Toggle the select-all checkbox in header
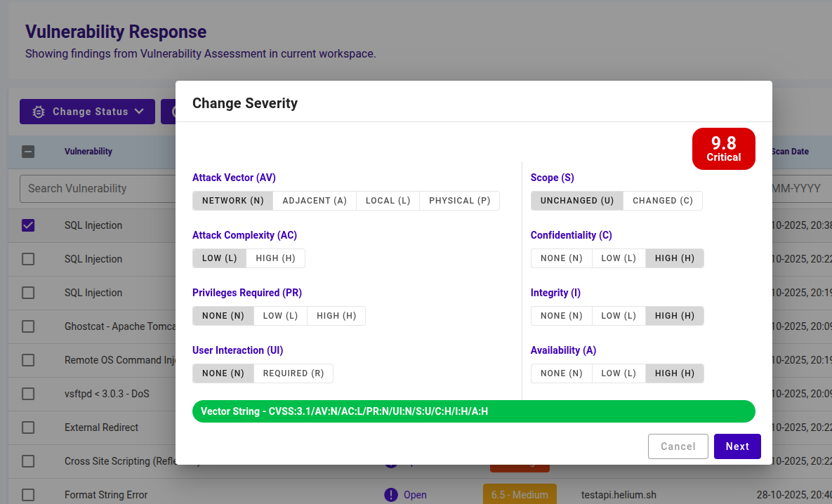Screen dimensions: 832x504 pos(27,151)
